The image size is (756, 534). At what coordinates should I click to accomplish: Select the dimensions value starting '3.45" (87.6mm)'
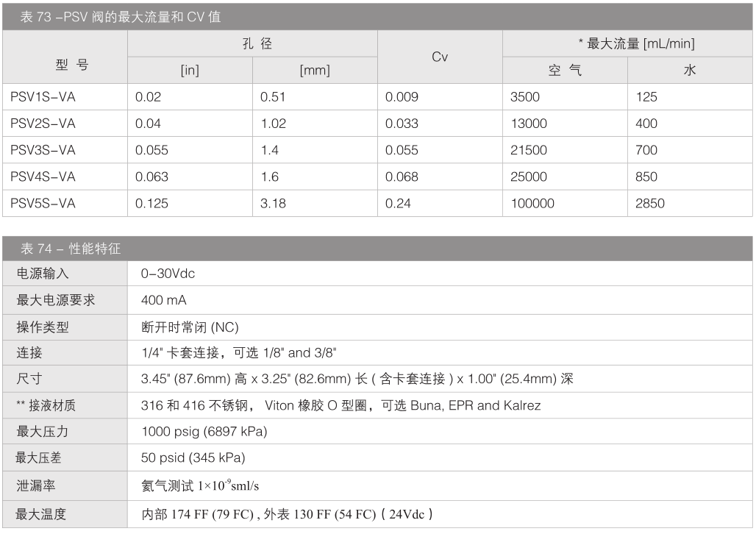(x=357, y=379)
